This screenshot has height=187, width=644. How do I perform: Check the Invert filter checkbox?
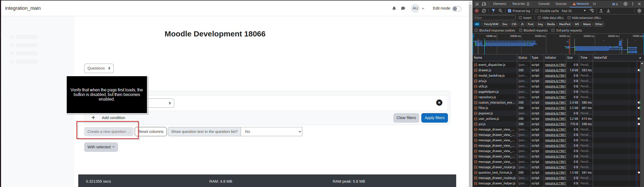[520, 18]
